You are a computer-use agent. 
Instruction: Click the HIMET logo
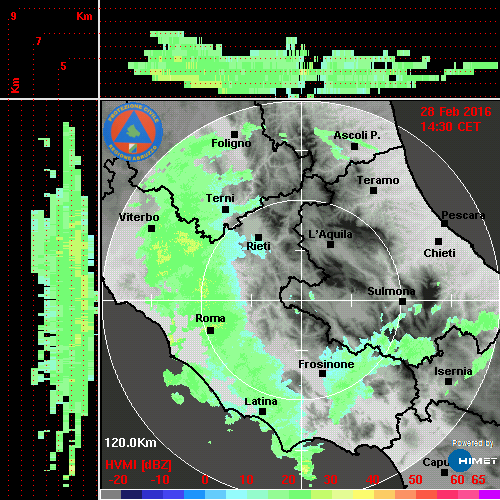pyautogui.click(x=472, y=461)
